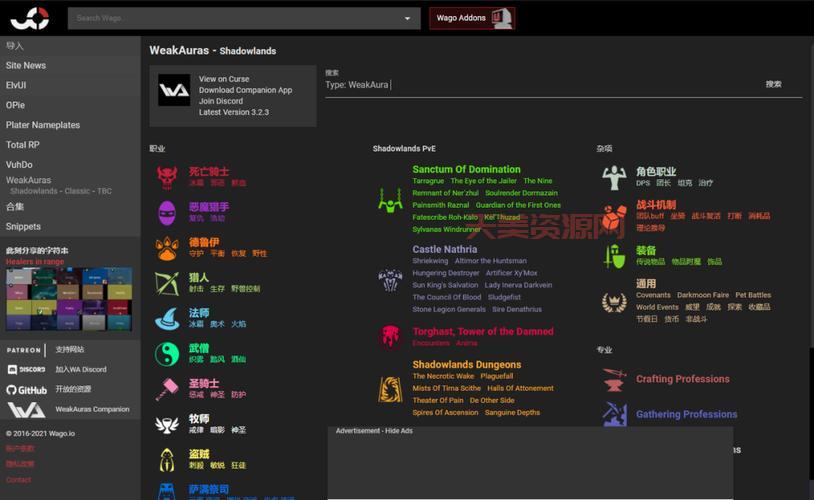Select the Priest winged icon
This screenshot has height=500, width=814.
pyautogui.click(x=167, y=424)
